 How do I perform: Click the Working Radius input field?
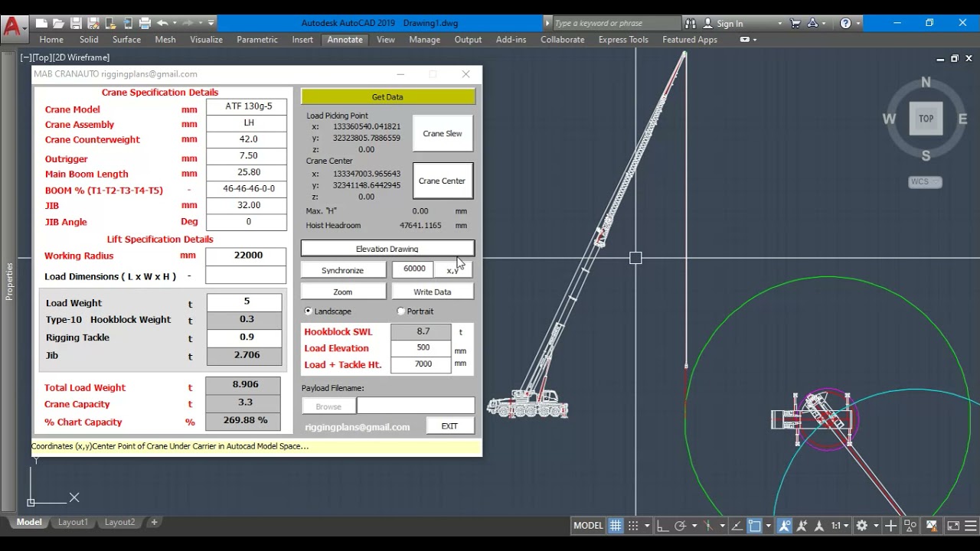247,256
